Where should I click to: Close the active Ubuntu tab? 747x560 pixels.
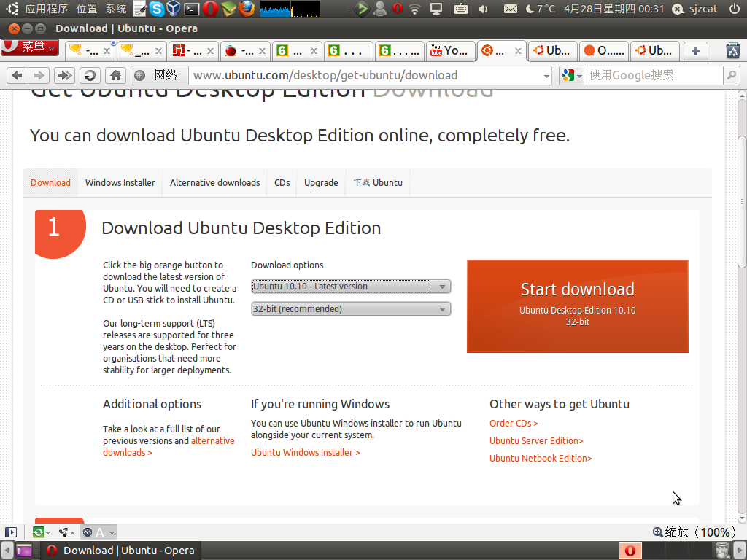click(518, 51)
